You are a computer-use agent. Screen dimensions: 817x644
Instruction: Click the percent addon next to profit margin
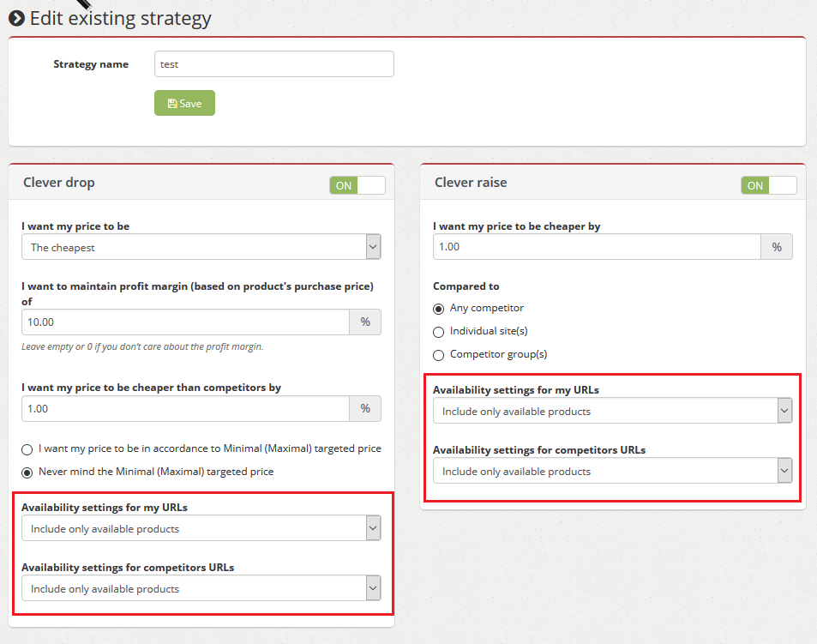[365, 322]
